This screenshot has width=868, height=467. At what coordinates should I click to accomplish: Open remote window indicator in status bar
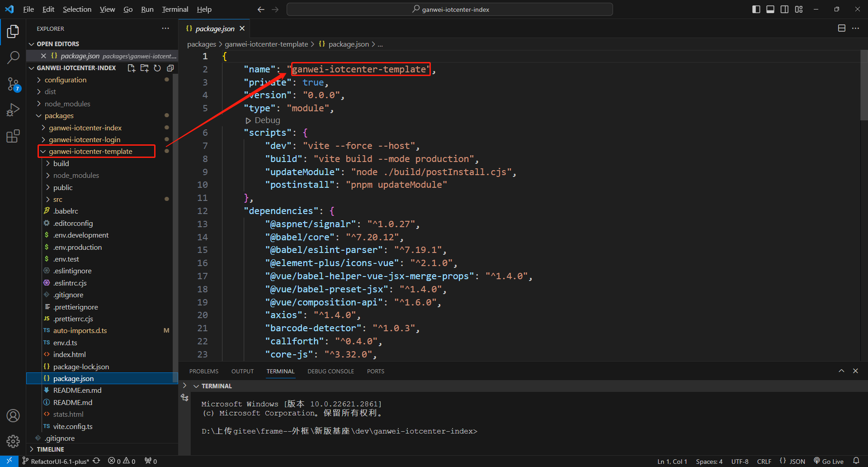tap(9, 461)
